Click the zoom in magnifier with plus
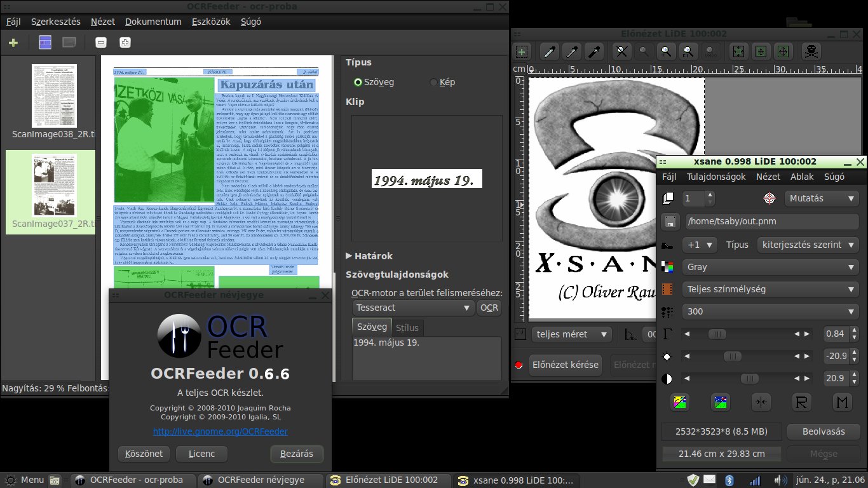This screenshot has width=868, height=488. coord(665,51)
